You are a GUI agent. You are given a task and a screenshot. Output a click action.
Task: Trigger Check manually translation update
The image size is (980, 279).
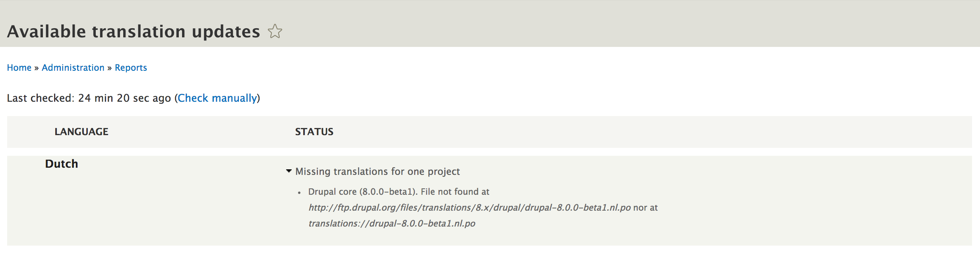pos(217,98)
